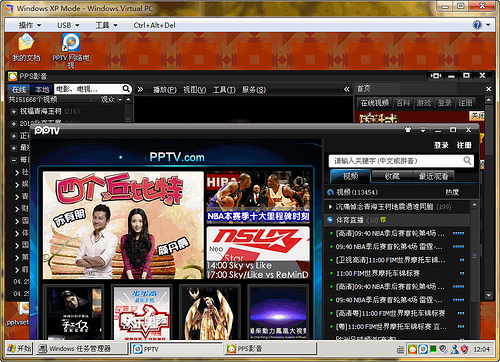Open the 视图(V) menu in PPS

click(195, 90)
